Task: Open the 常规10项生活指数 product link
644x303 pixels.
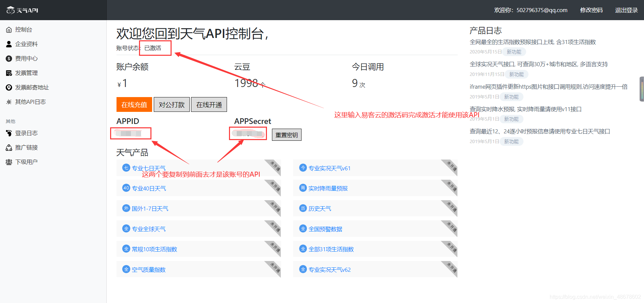Action: click(154, 249)
